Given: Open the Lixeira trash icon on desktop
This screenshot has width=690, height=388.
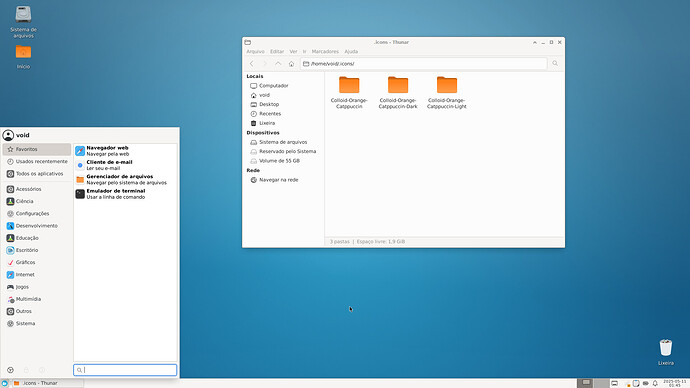Looking at the screenshot, I should pos(666,352).
